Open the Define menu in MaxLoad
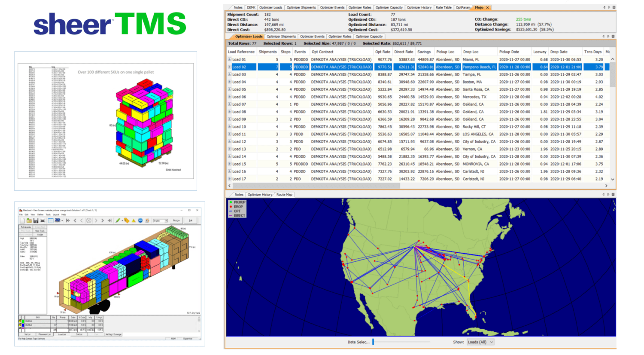644x355 pixels. [x=41, y=215]
